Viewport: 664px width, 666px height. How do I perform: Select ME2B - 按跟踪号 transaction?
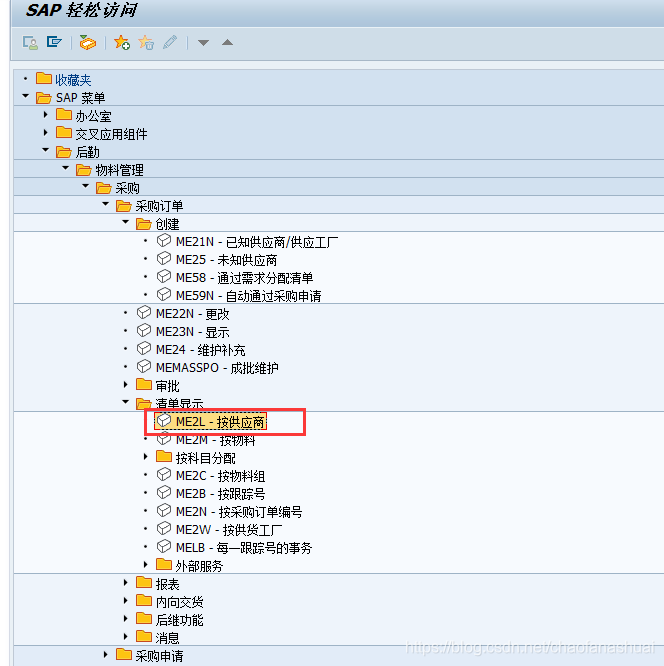[x=220, y=494]
